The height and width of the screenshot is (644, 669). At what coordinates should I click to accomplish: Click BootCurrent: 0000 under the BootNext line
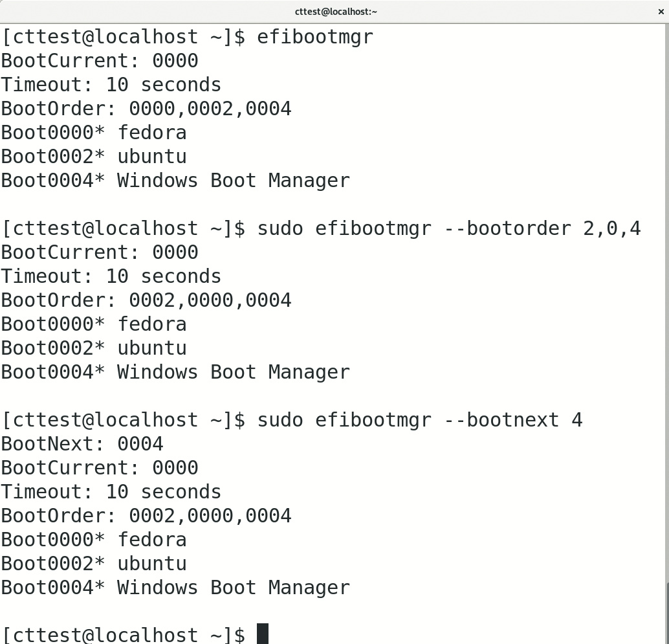(x=100, y=468)
